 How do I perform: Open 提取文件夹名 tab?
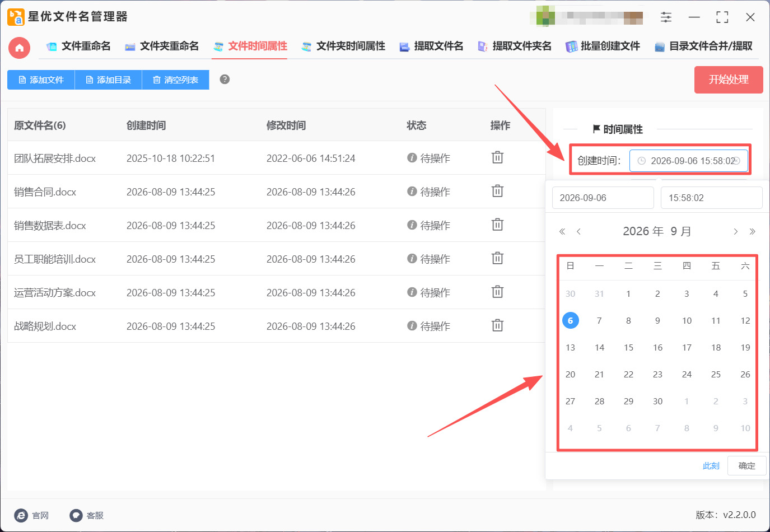[515, 46]
